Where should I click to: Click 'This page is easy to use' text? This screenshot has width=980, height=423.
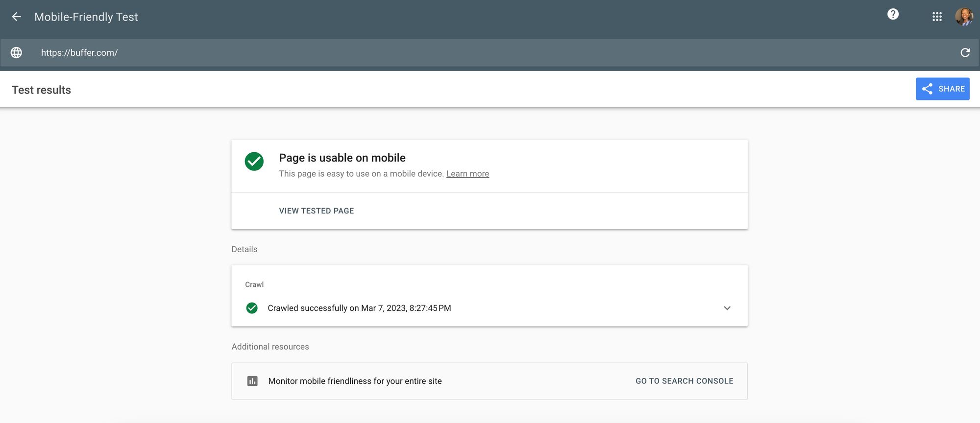pos(361,174)
